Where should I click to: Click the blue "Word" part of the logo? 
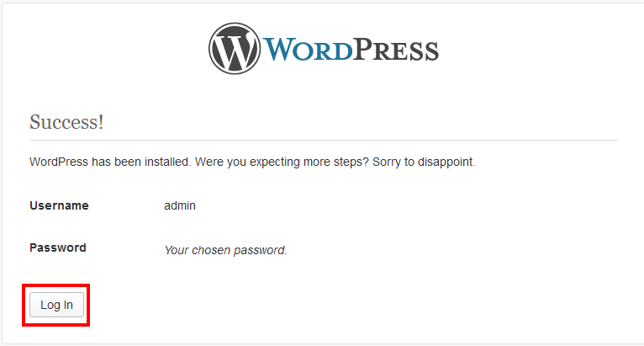click(x=309, y=50)
